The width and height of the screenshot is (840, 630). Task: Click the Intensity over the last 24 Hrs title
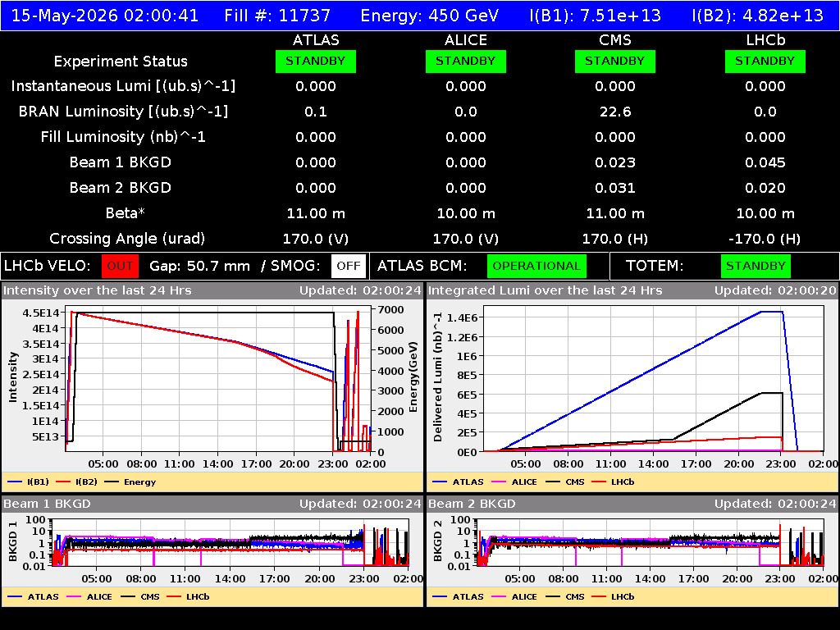coord(98,290)
